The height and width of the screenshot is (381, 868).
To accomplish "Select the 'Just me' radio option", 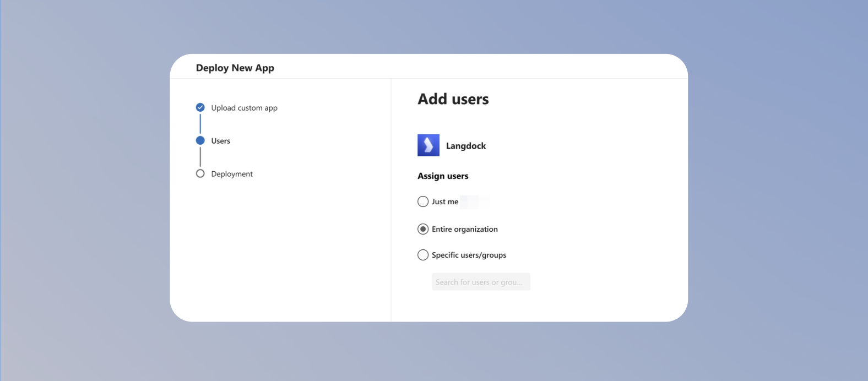I will [423, 202].
